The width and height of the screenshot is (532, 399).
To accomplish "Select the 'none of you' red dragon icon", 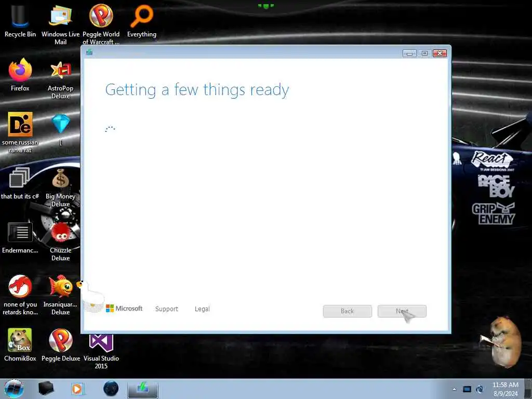I will tap(20, 295).
